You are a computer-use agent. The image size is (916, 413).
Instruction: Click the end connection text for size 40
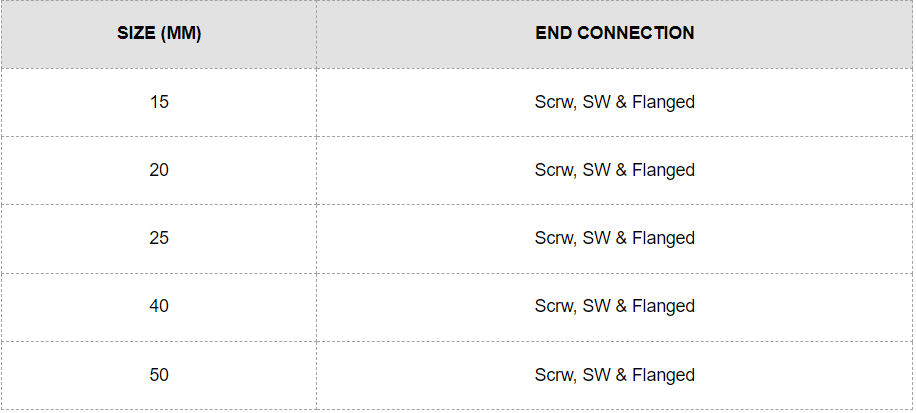(614, 306)
